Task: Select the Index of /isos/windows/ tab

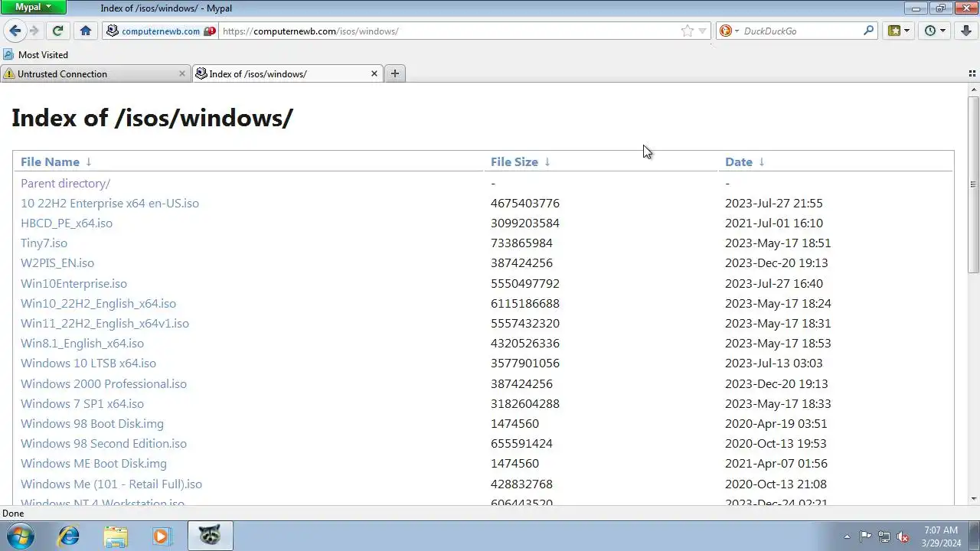Action: pos(288,73)
